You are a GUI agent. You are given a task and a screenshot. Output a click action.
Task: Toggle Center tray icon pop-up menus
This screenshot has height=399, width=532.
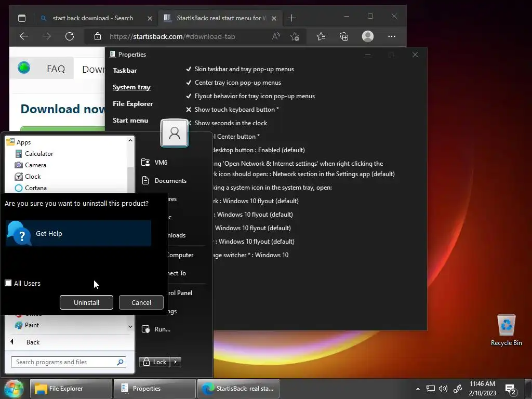(x=233, y=83)
